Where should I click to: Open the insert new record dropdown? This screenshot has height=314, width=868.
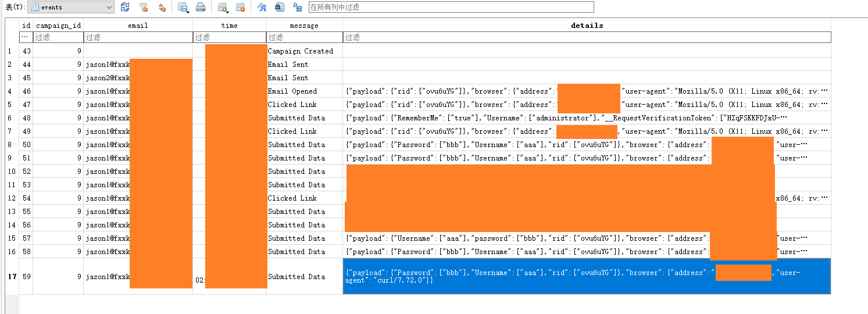pyautogui.click(x=223, y=7)
